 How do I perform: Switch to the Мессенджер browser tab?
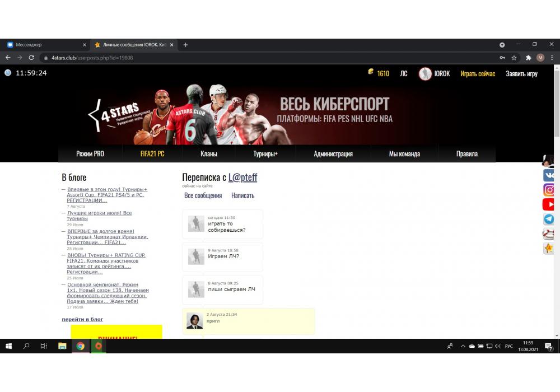coord(45,45)
